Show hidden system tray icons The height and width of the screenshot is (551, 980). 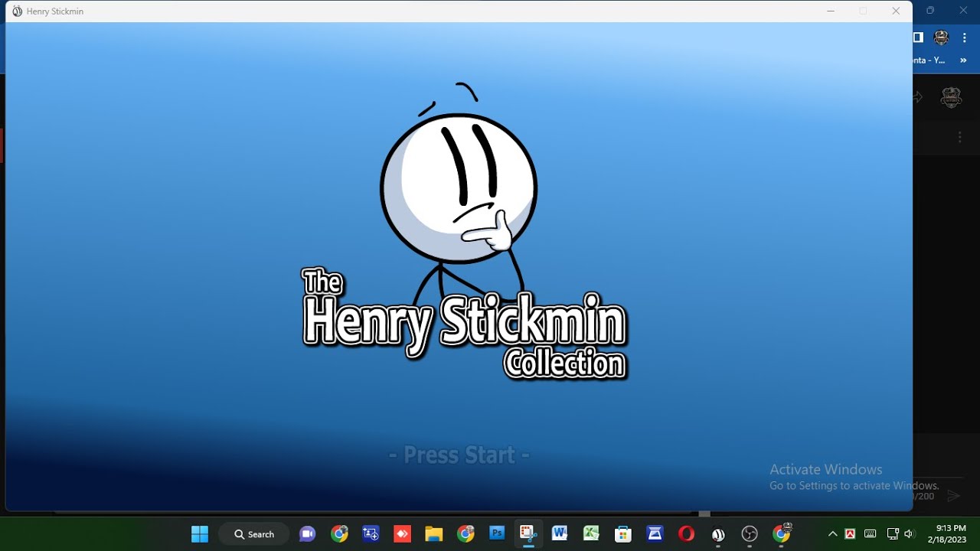832,534
